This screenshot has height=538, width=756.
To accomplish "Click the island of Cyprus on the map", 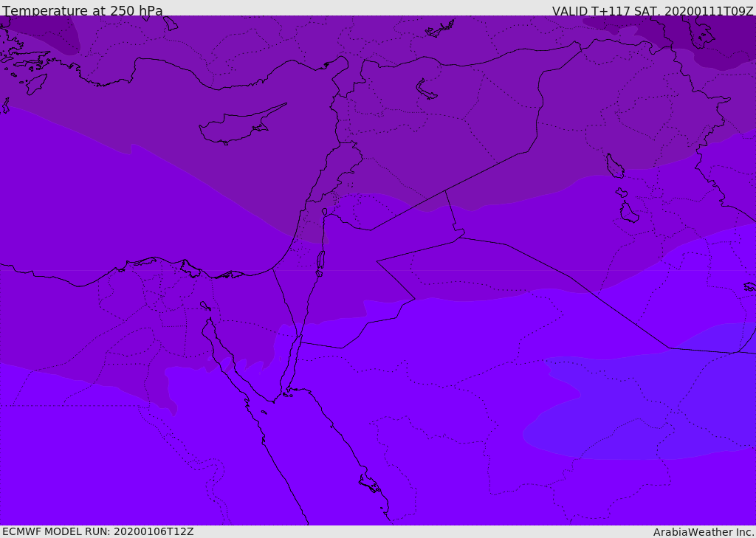I will 241,125.
